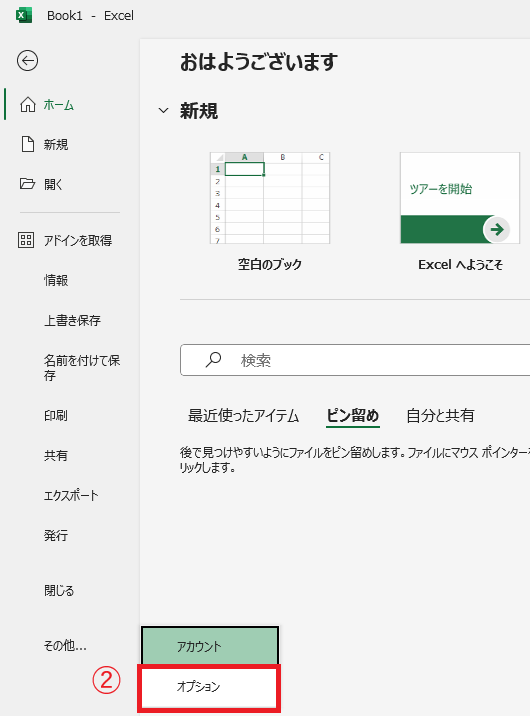Click the Excel logo icon
The width and height of the screenshot is (530, 716).
(x=24, y=16)
